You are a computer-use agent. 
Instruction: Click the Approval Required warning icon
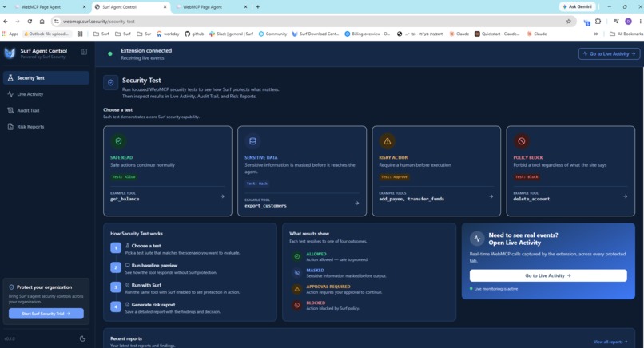coord(296,289)
